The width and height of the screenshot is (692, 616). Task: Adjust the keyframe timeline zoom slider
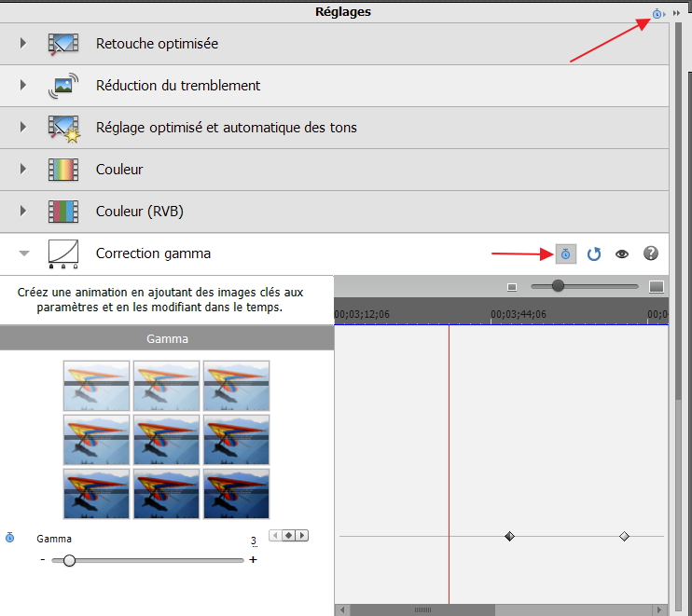(x=558, y=286)
